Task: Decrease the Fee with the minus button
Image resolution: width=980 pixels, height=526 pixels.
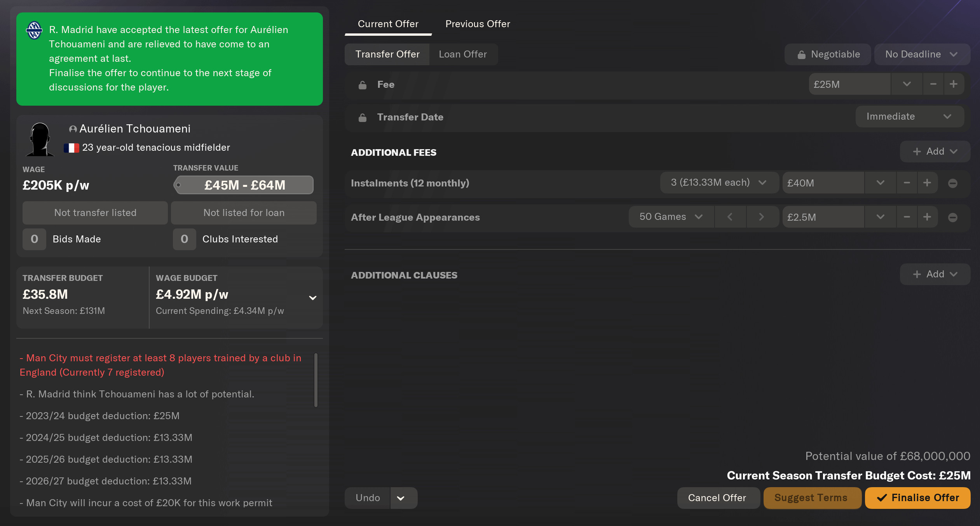Action: click(x=933, y=84)
